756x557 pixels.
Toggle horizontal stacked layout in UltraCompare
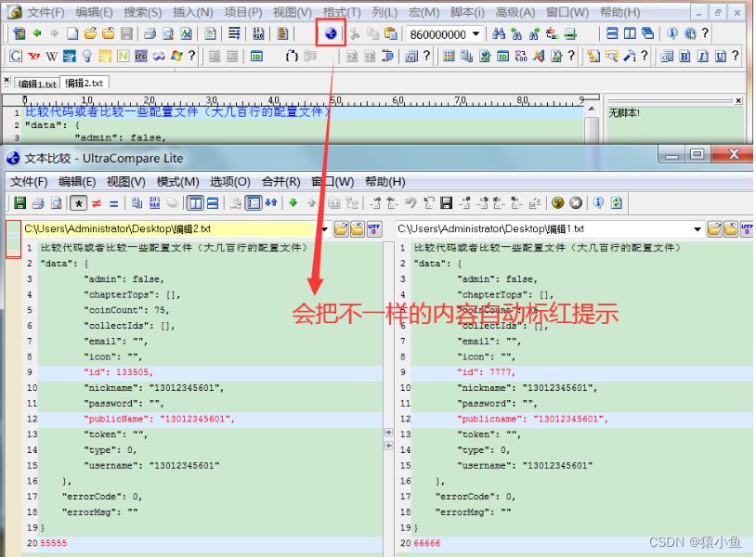(213, 203)
